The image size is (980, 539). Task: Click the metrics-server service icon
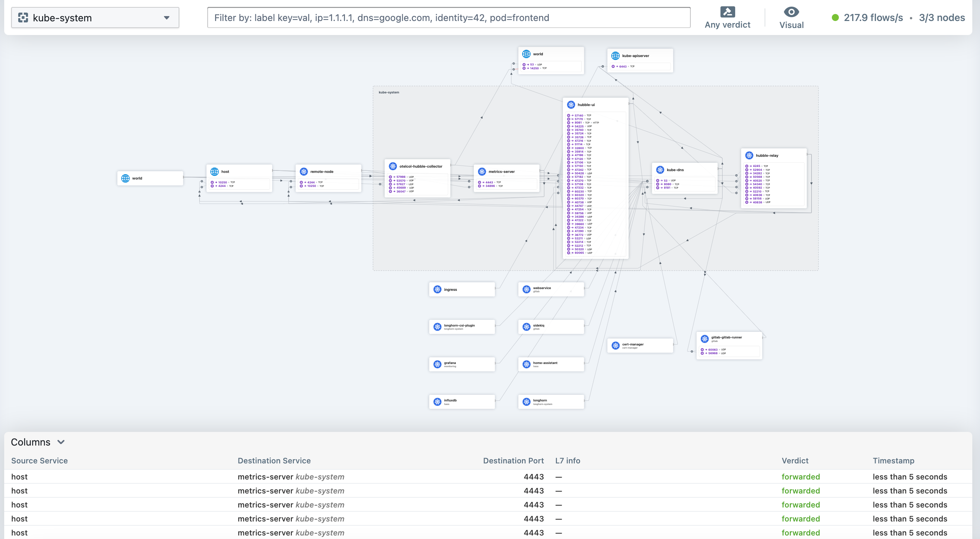pos(482,171)
